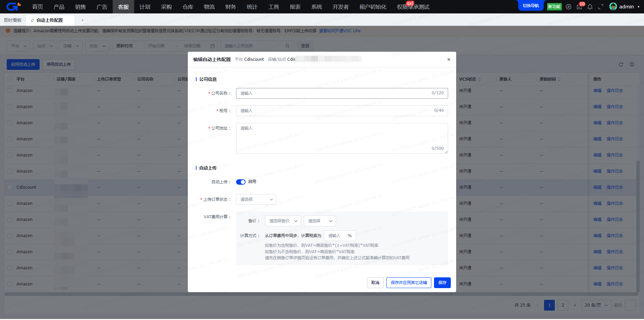Focus the 公司地址 text area
Viewport: 644px width, 320px height.
[342, 138]
